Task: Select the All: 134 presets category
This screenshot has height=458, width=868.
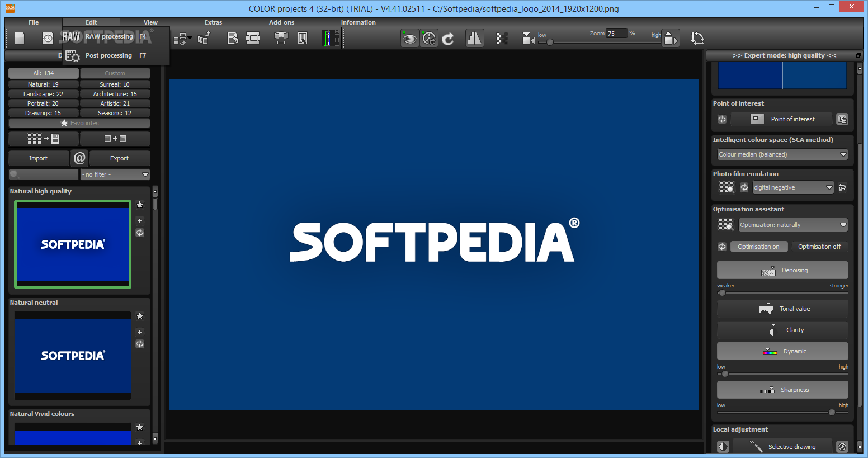Action: (x=44, y=73)
